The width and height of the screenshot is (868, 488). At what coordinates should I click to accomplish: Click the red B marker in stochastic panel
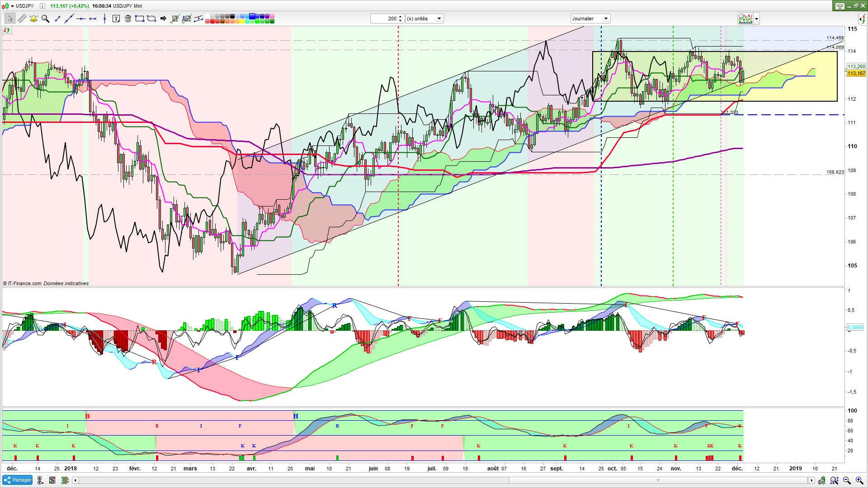(x=88, y=416)
